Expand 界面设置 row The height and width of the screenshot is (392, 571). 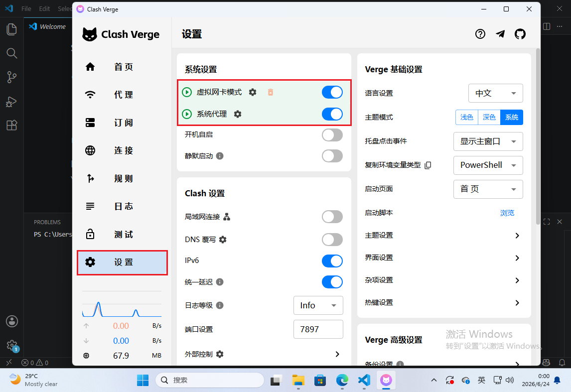coord(444,258)
